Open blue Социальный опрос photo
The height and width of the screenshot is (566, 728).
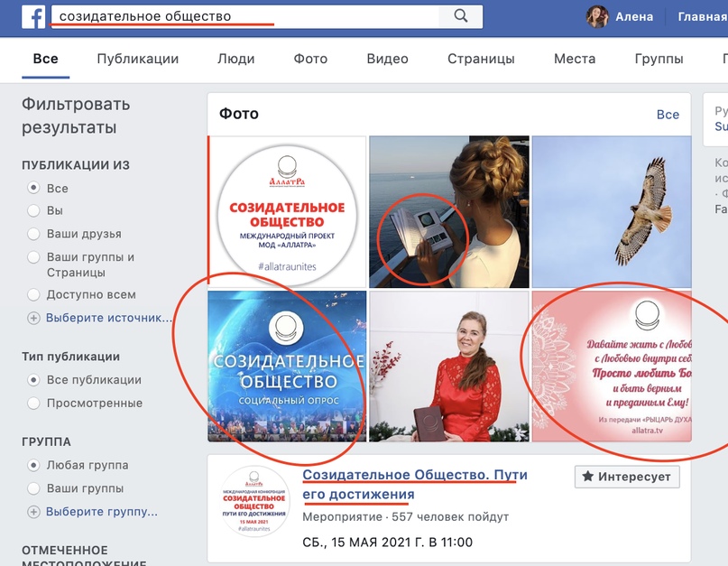pos(288,367)
